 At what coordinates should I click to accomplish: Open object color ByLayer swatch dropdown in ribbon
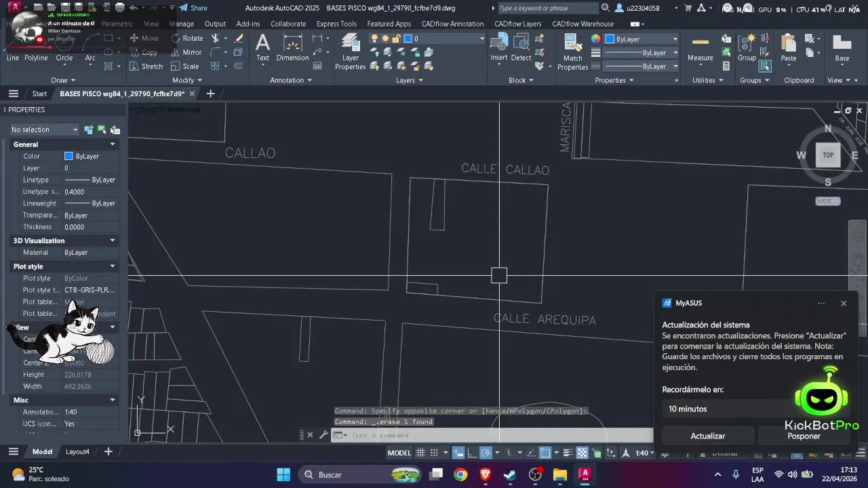tap(642, 39)
